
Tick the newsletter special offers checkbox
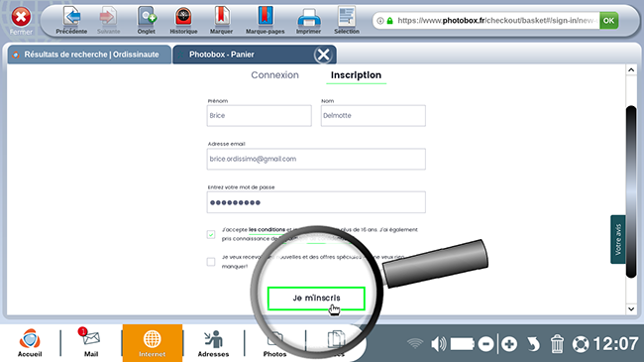pyautogui.click(x=211, y=262)
